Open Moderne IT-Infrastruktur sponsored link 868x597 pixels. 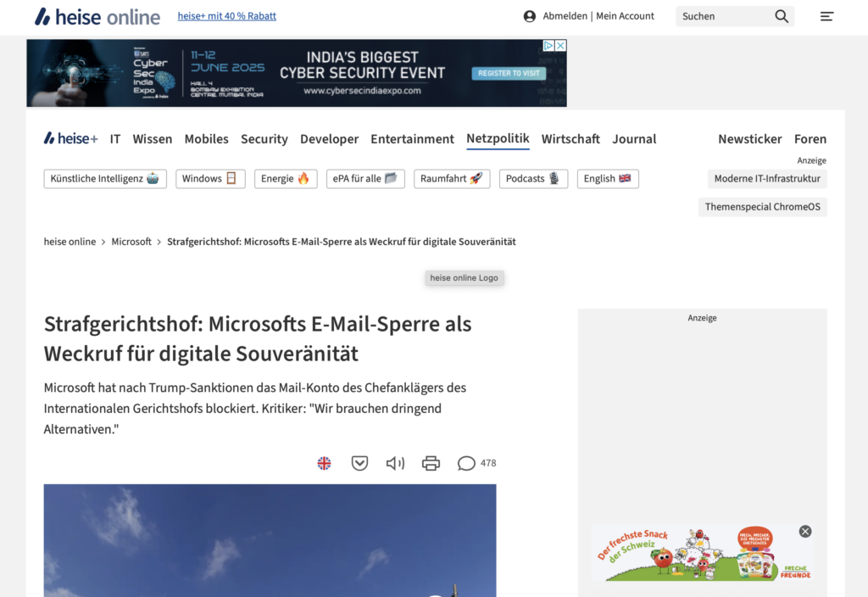(767, 179)
